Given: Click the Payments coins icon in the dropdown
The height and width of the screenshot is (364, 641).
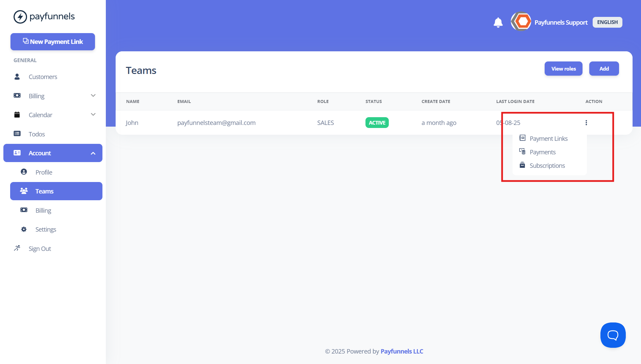Looking at the screenshot, I should click(522, 151).
